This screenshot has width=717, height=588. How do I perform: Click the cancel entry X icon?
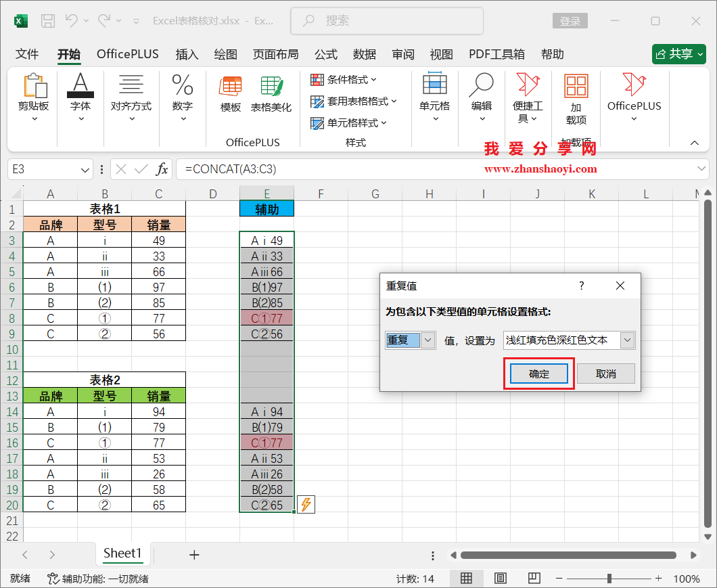point(121,169)
